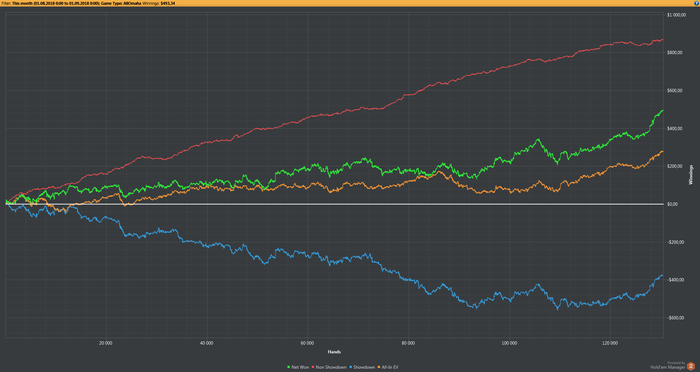Click the 'All-In EV' legend label
The height and width of the screenshot is (372, 700).
click(x=390, y=367)
